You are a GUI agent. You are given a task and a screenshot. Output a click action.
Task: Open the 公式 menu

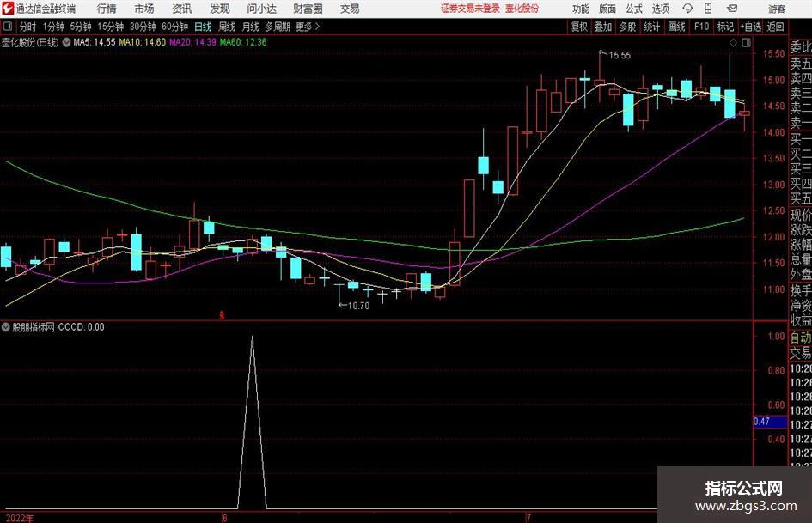(x=634, y=9)
